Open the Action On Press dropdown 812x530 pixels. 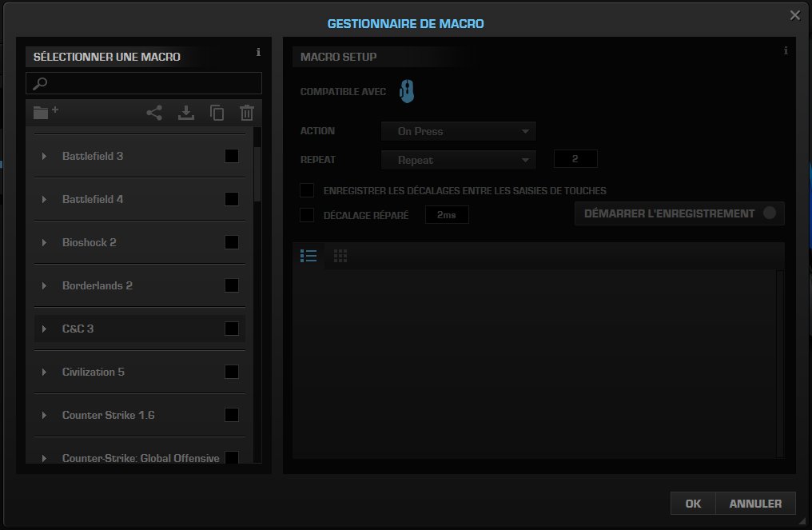458,130
